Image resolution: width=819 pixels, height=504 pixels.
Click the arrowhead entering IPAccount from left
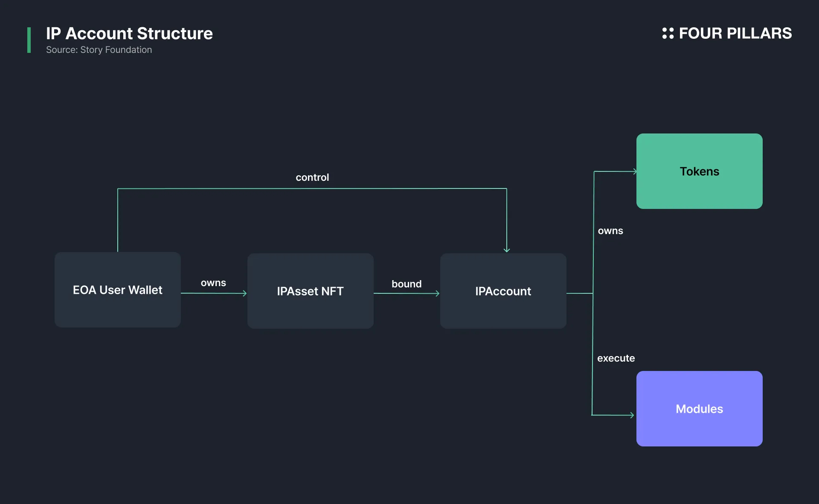pos(438,293)
